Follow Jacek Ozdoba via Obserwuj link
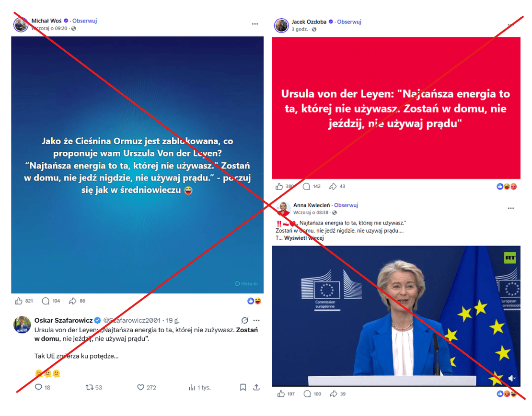 tap(349, 22)
